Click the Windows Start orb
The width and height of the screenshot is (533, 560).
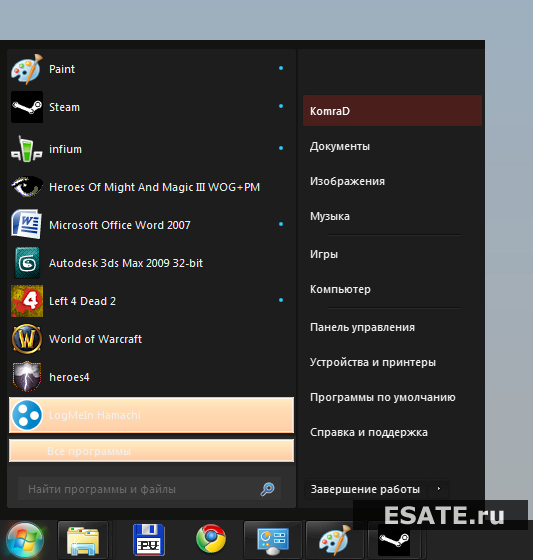coord(25,540)
